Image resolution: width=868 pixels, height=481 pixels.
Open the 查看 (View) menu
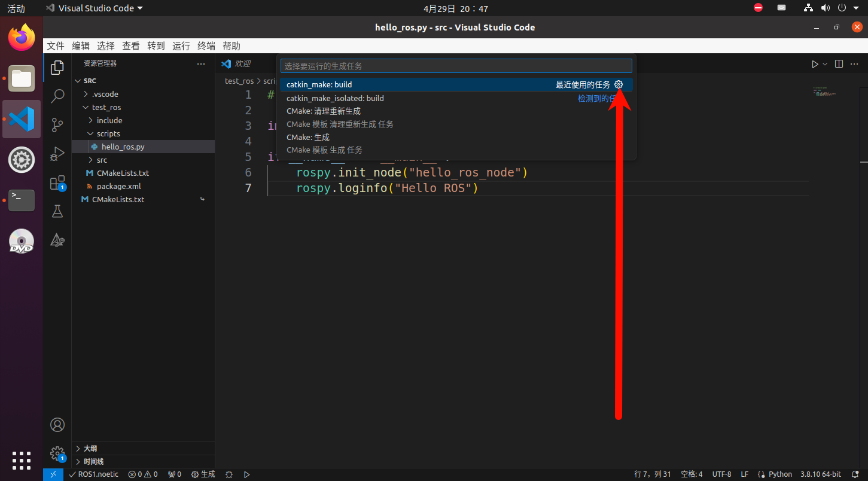coord(131,46)
